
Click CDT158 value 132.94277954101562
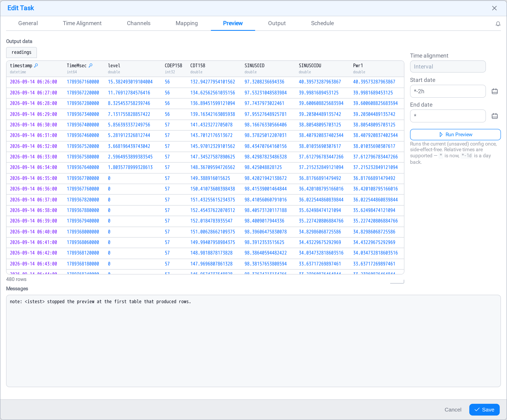coord(213,82)
